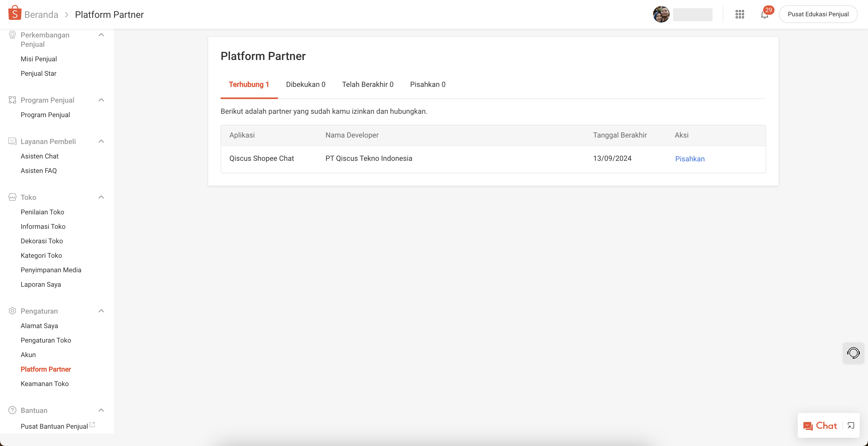The image size is (868, 446).
Task: Open Pengaturan Toko menu item
Action: (46, 341)
